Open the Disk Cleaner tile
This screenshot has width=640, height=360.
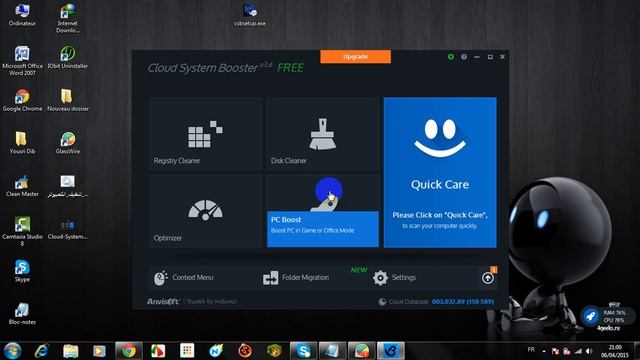pos(322,133)
